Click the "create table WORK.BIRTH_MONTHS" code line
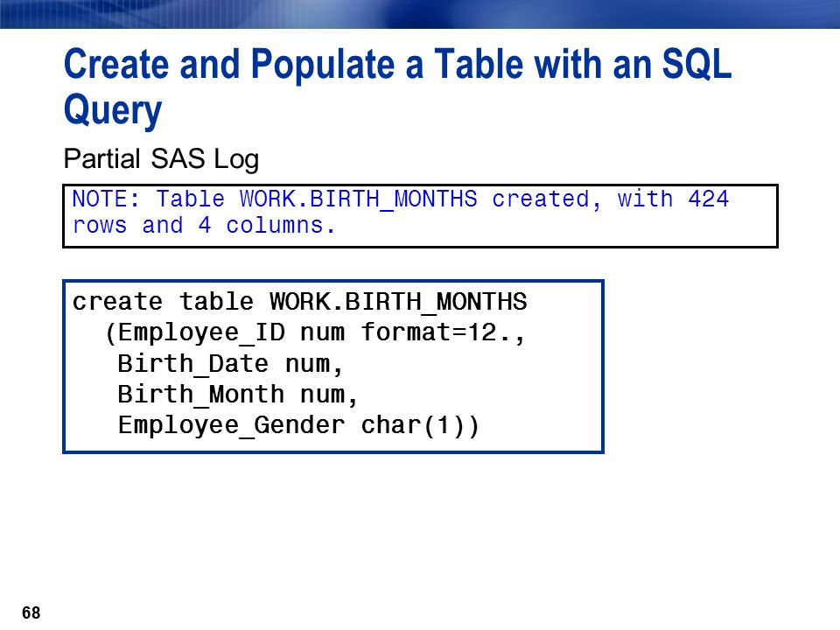 click(299, 302)
